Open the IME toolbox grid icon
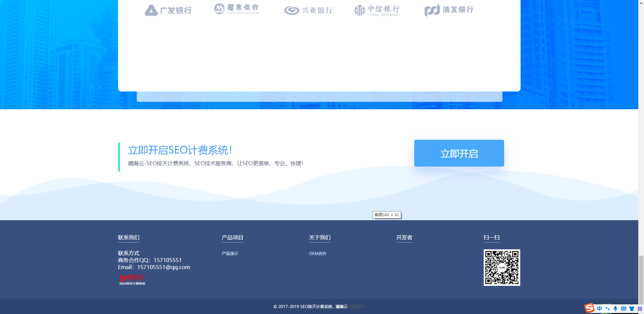This screenshot has height=314, width=644. (640, 309)
